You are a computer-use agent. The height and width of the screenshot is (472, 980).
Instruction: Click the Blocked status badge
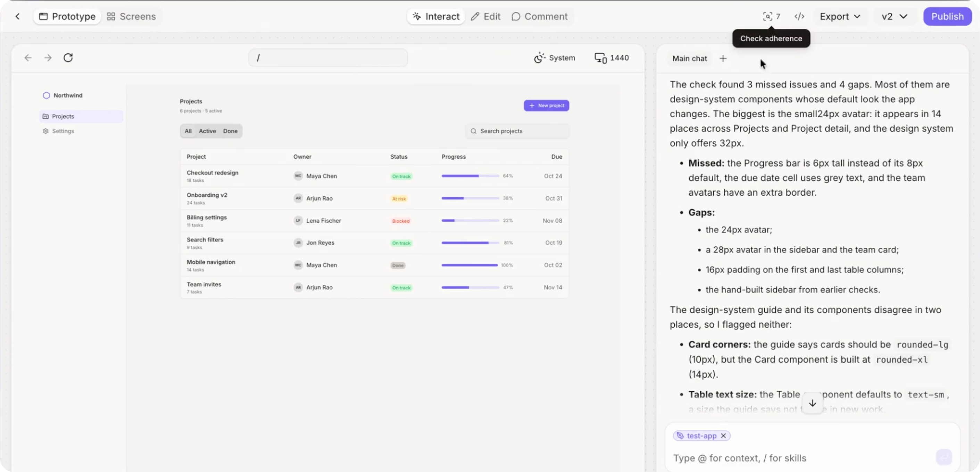pos(401,221)
